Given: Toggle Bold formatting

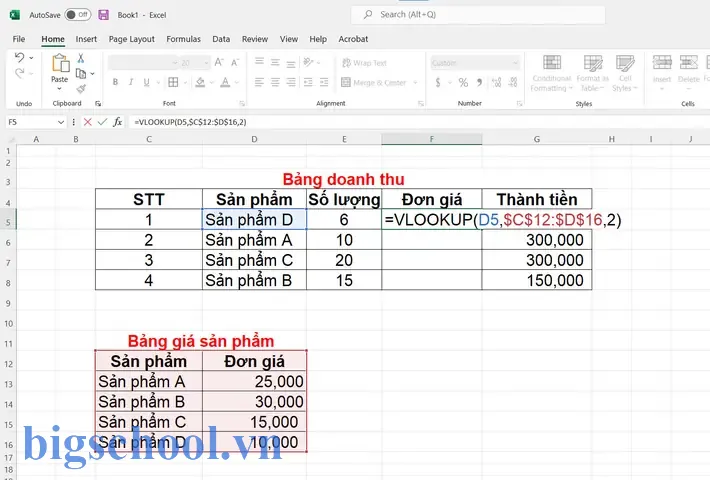Looking at the screenshot, I should (115, 82).
